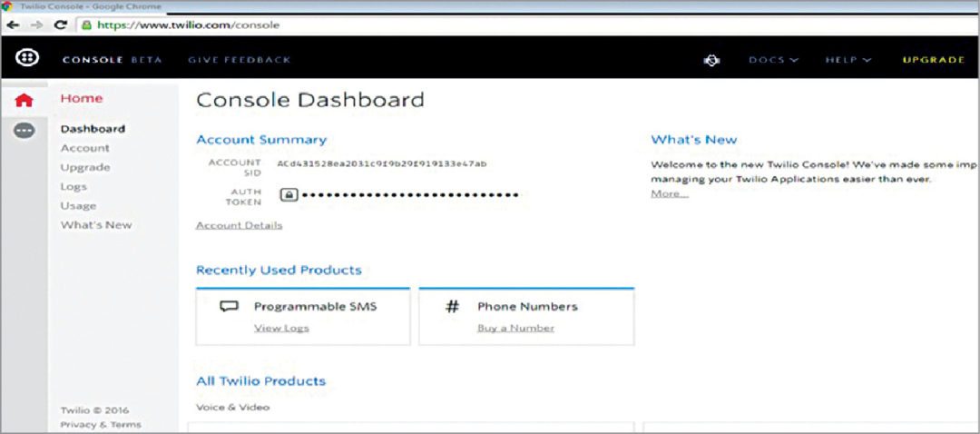
Task: Reveal auth token via lock icon
Action: pyautogui.click(x=288, y=194)
